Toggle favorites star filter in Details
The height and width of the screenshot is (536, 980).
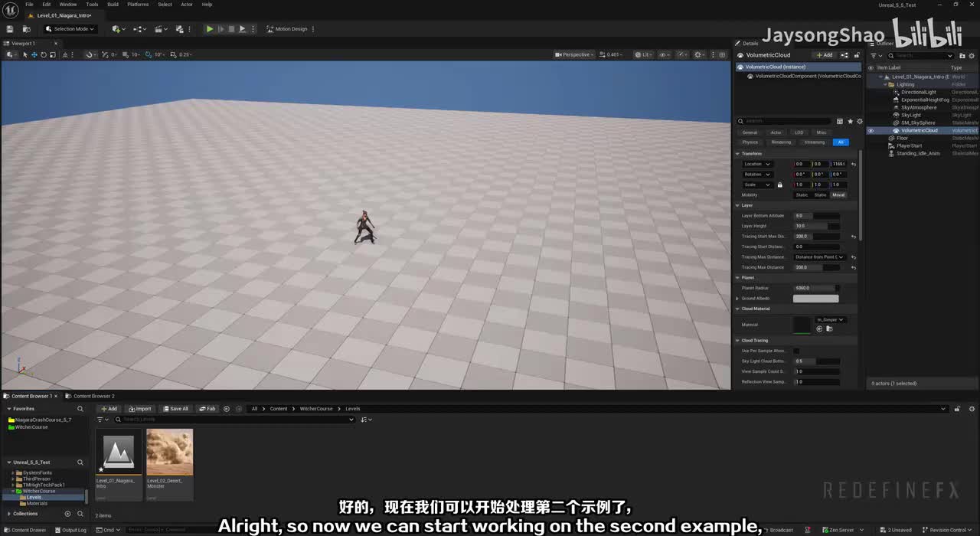click(850, 121)
